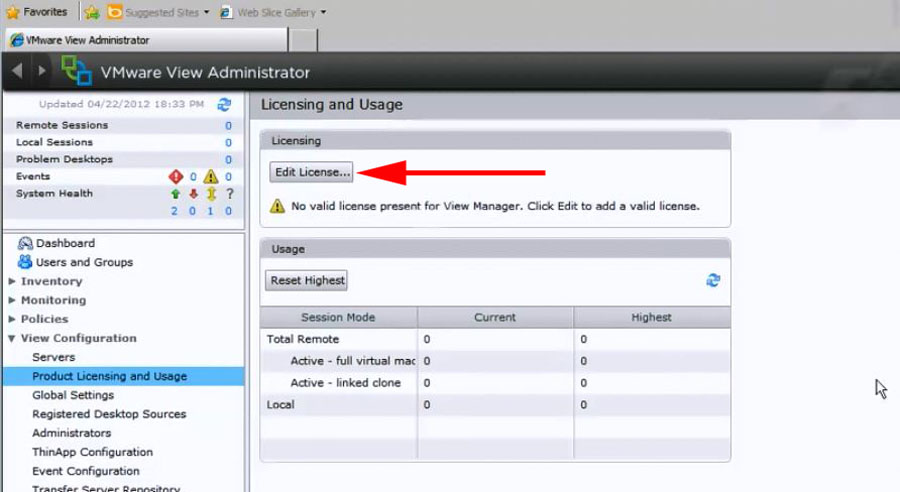
Task: Open Registered Desktop Sources
Action: (109, 414)
